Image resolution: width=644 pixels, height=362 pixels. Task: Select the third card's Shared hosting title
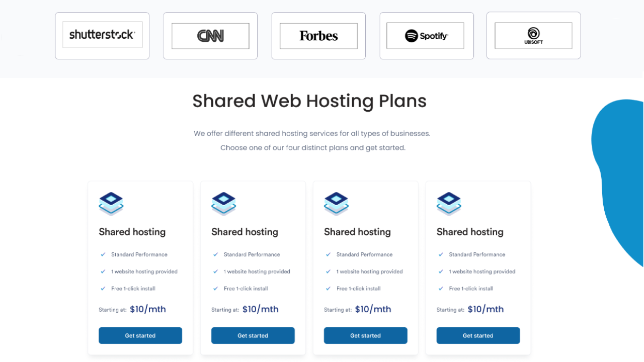(357, 232)
